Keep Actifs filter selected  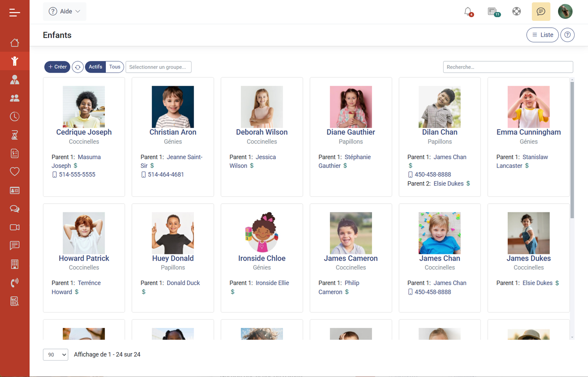coord(95,67)
